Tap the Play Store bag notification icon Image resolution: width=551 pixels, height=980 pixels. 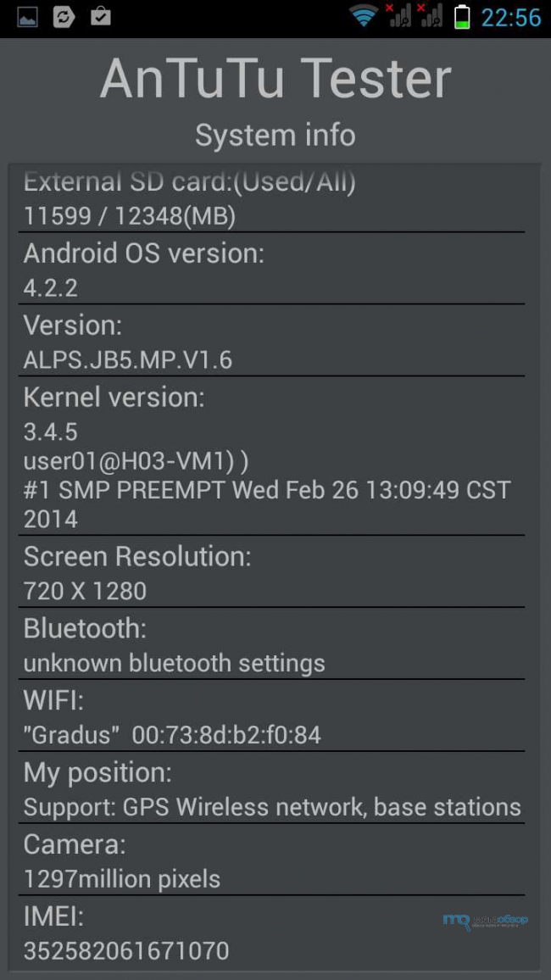(x=100, y=17)
